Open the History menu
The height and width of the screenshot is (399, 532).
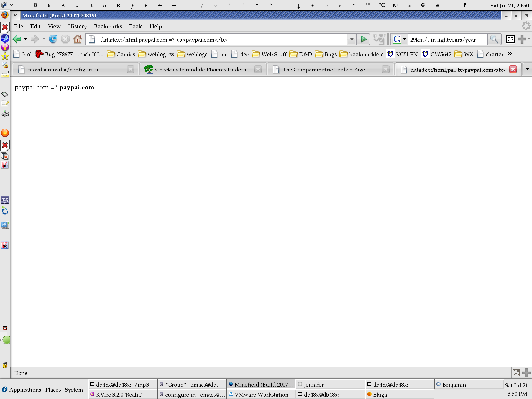pos(77,26)
